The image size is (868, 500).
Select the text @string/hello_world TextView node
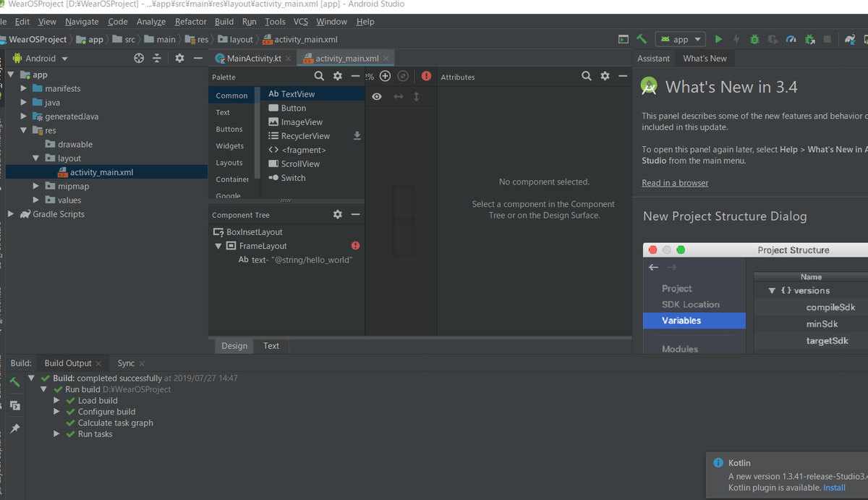coord(295,260)
